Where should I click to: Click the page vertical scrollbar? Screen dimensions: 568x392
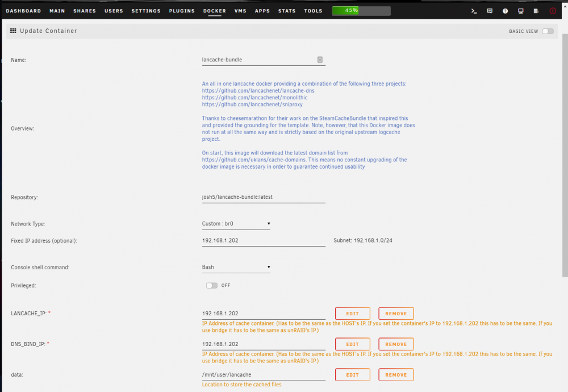[x=565, y=156]
